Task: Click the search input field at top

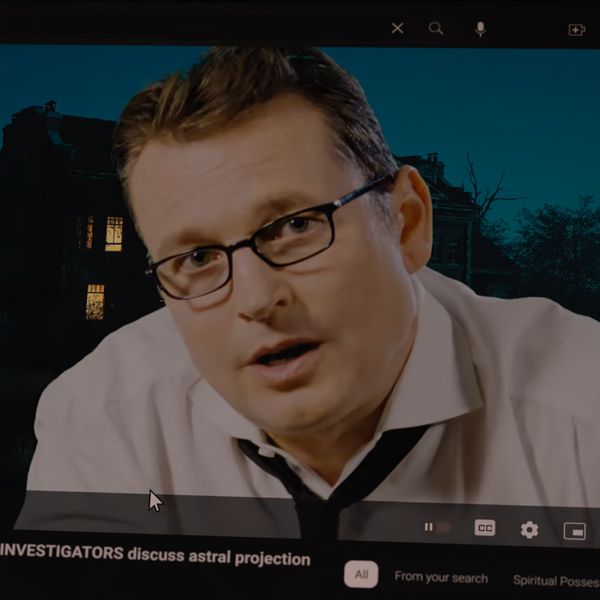Action: pyautogui.click(x=191, y=28)
